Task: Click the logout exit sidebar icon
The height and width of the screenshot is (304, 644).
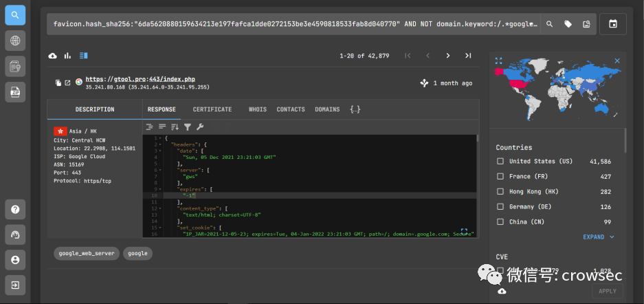Action: [x=15, y=285]
